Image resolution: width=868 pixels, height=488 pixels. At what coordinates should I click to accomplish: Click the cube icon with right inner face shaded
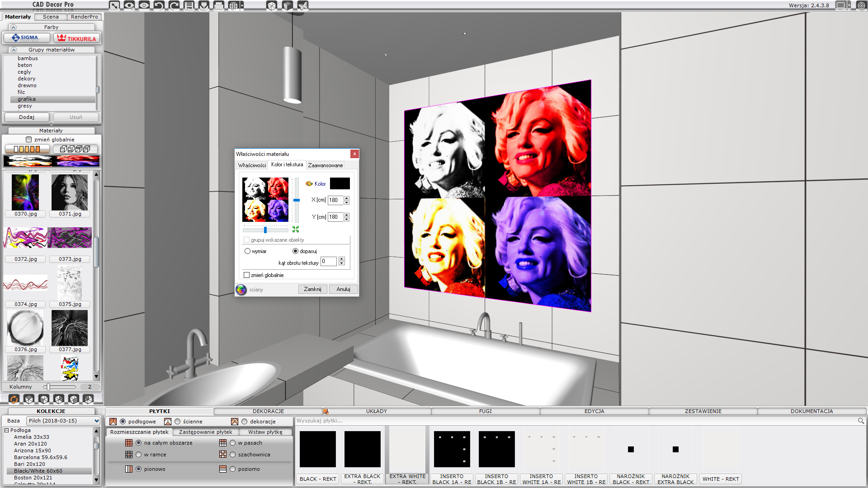[x=59, y=399]
